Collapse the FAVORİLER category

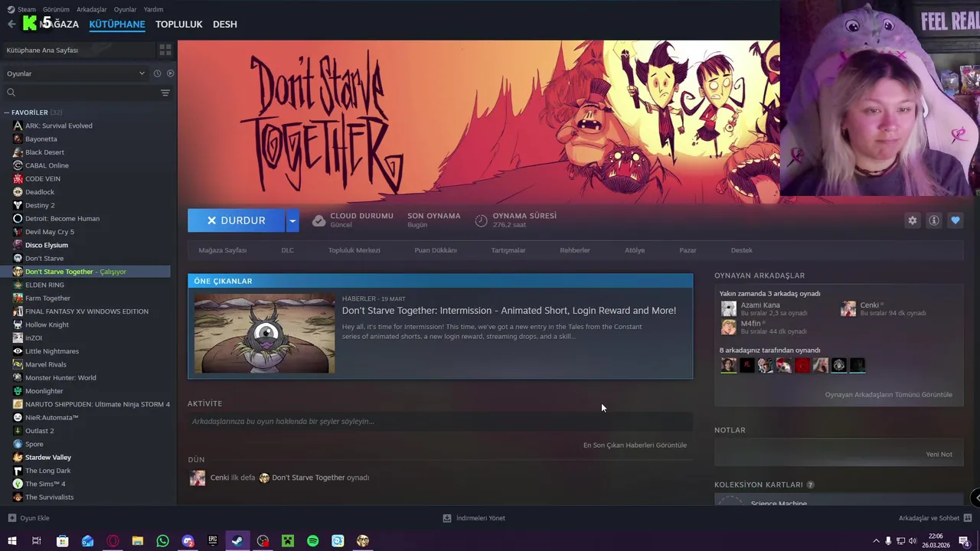point(7,112)
